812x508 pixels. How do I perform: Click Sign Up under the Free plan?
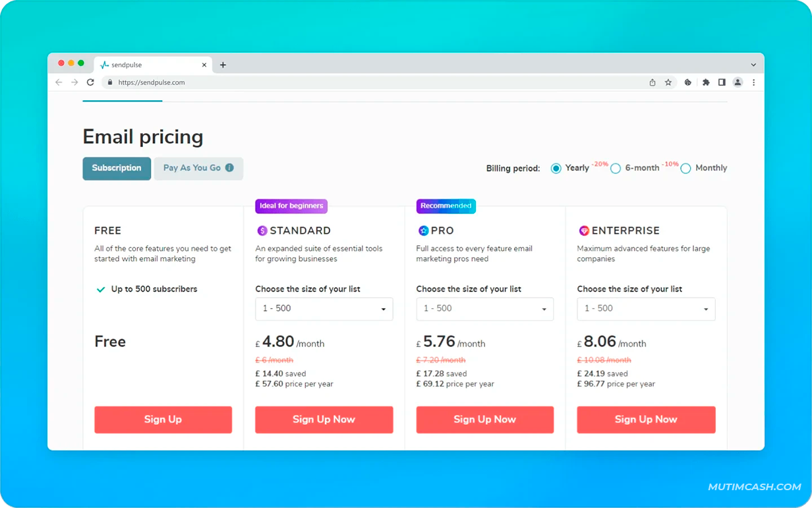pyautogui.click(x=163, y=420)
